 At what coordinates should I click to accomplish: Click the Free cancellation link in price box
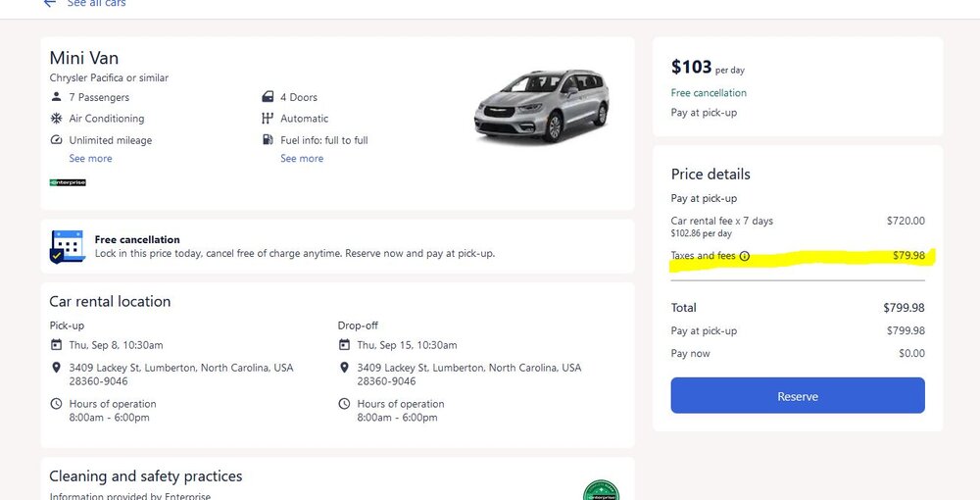[709, 93]
